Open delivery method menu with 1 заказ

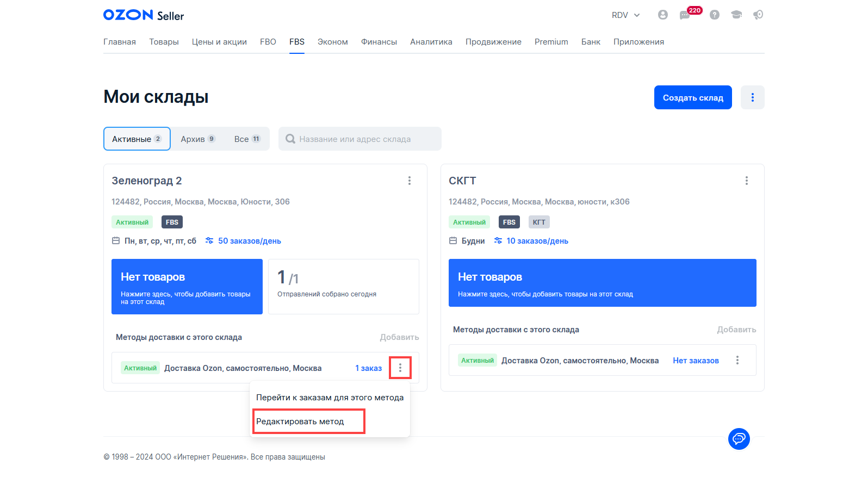[400, 368]
